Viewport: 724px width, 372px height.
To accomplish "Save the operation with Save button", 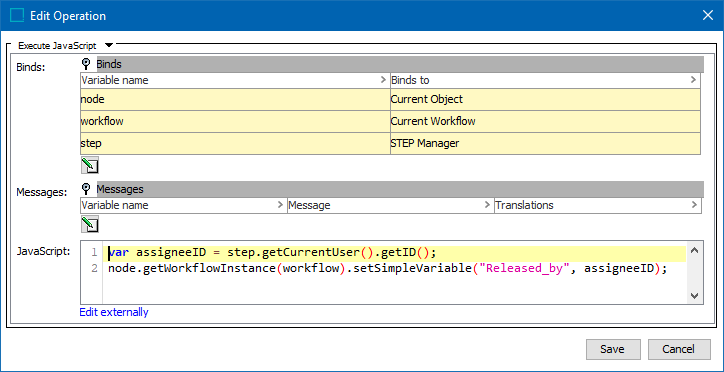I will [613, 349].
